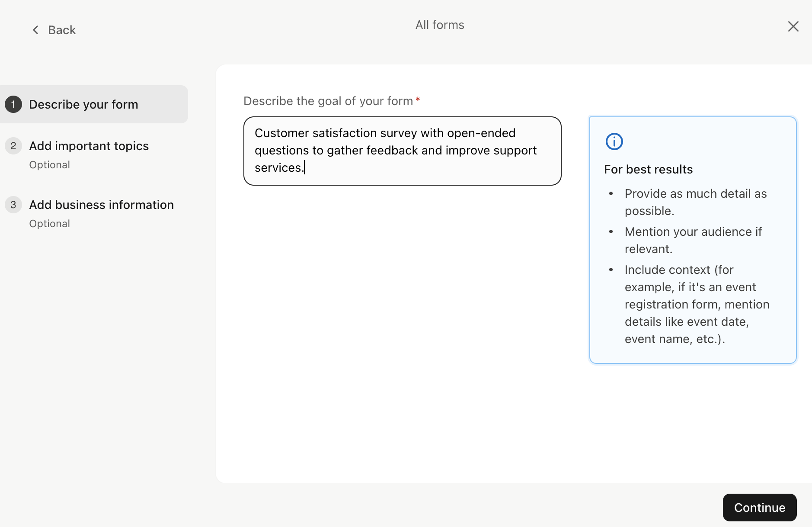The image size is (812, 527).
Task: Click the All forms header title
Action: 440,25
